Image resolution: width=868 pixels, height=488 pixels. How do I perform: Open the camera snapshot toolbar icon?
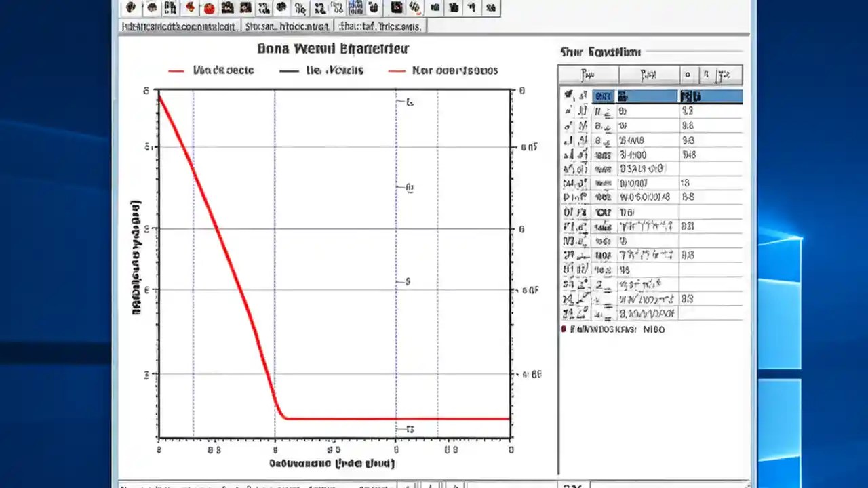click(228, 7)
